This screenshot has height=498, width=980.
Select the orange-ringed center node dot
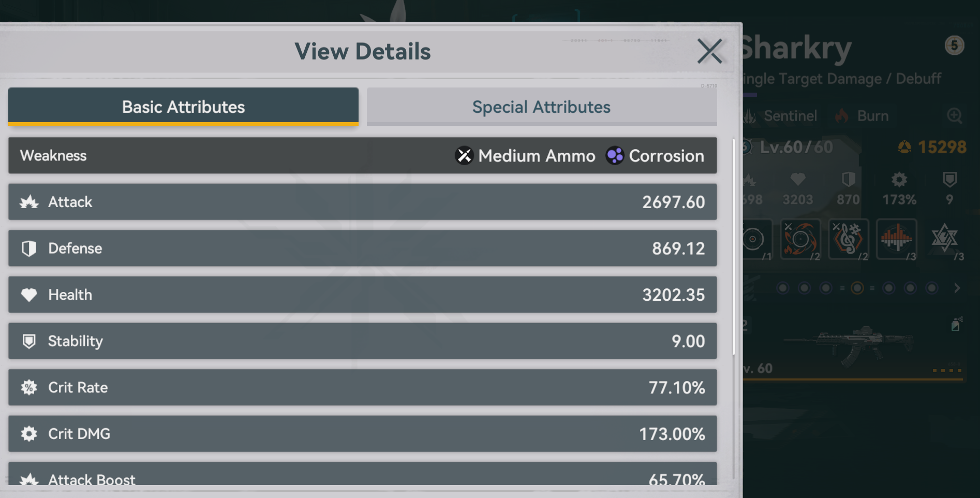[x=857, y=288]
